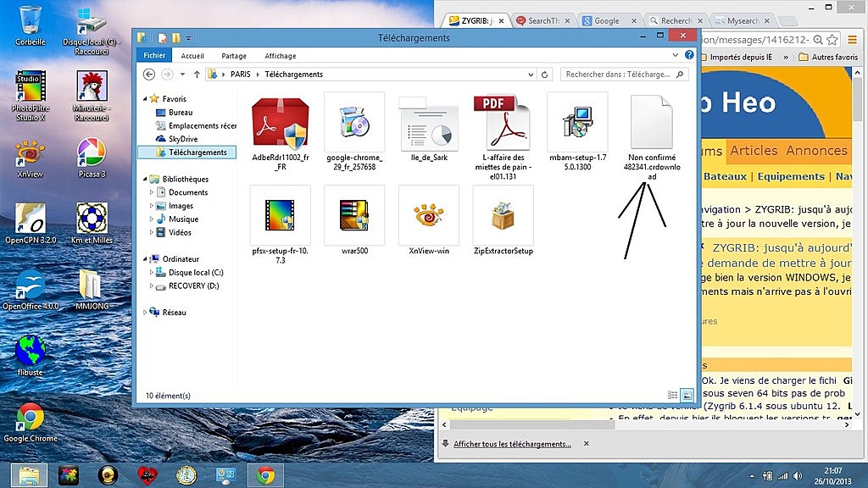Image resolution: width=868 pixels, height=488 pixels.
Task: Launch the Google Chrome desktop shortcut
Action: [30, 423]
